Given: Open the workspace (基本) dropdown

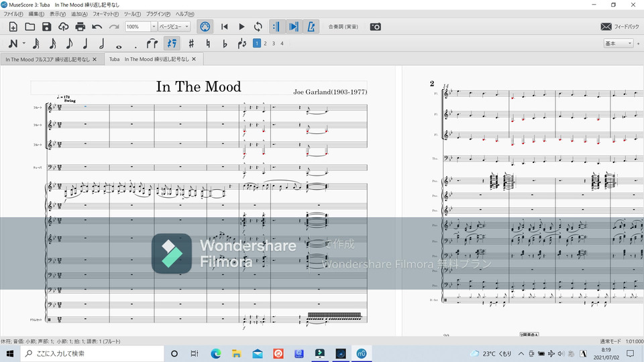Looking at the screenshot, I should pos(618,43).
